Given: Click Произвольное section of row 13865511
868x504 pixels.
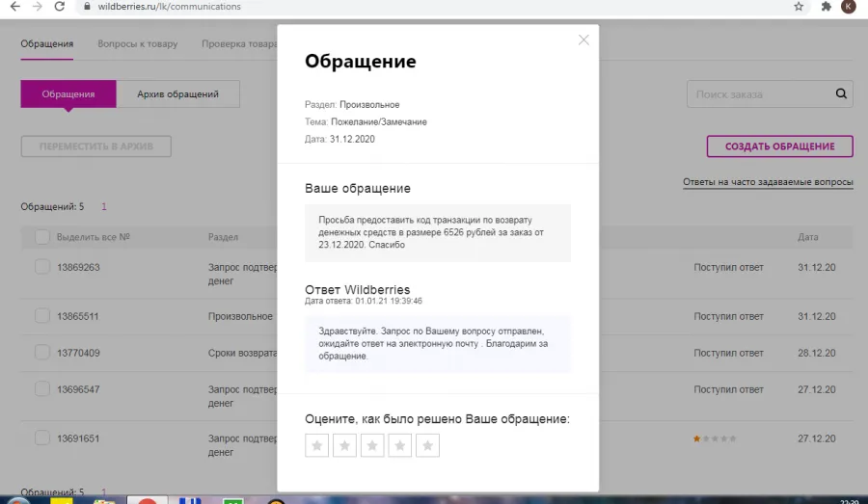Looking at the screenshot, I should [240, 316].
